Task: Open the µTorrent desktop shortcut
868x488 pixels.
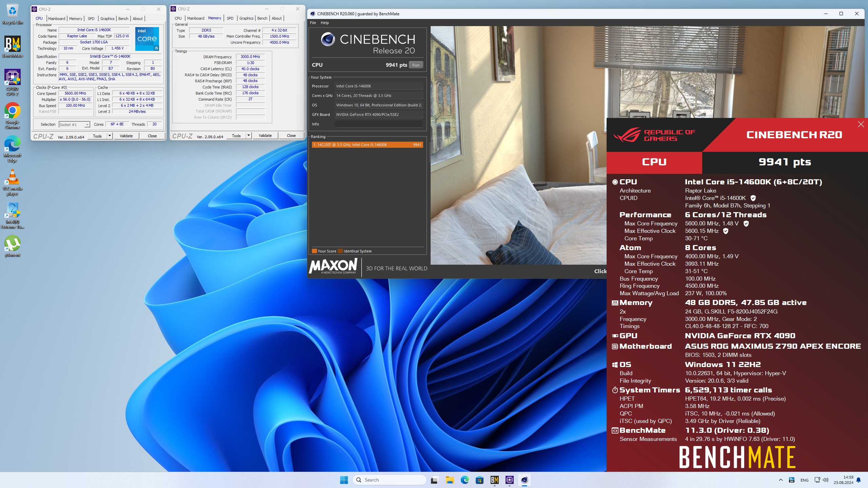Action: click(13, 246)
